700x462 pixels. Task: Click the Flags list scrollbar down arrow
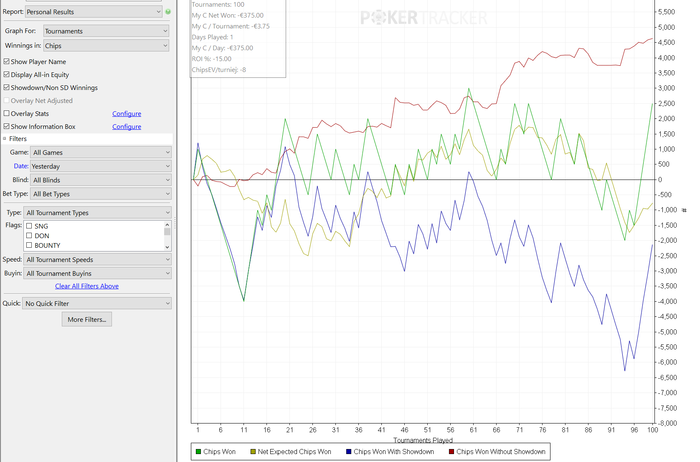click(x=167, y=247)
